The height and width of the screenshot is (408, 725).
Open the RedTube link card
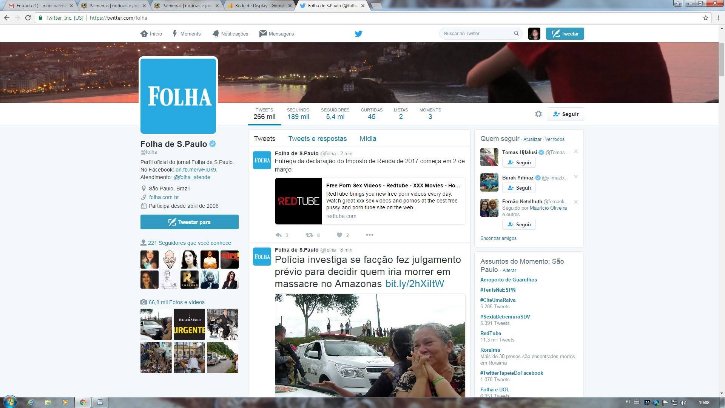[x=370, y=201]
